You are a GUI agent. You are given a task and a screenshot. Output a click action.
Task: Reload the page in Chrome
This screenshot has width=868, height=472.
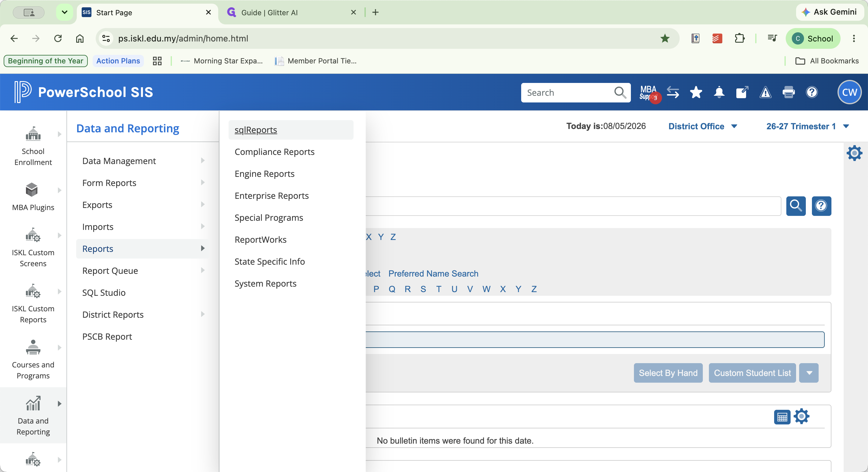[x=58, y=38]
